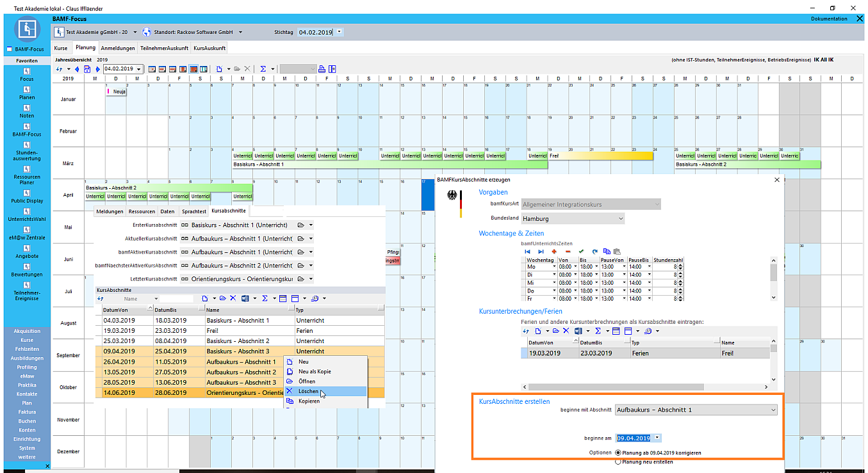
Task: Click the Sigma sum icon in planning toolbar
Action: [263, 69]
